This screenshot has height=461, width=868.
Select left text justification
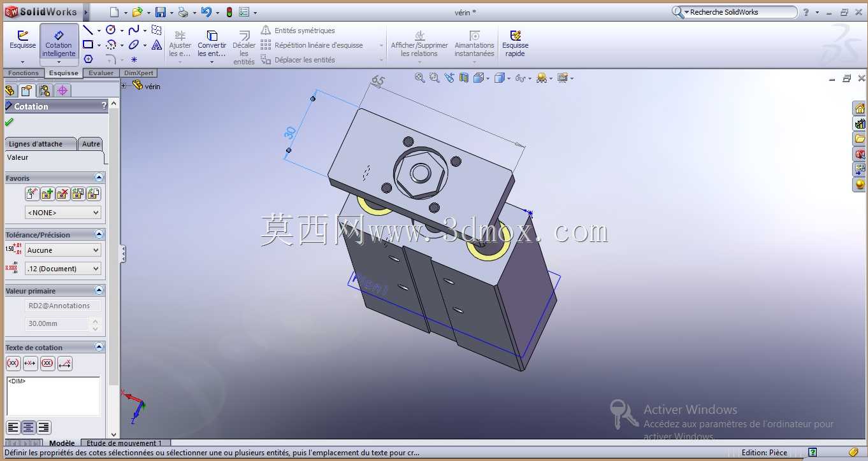point(13,427)
